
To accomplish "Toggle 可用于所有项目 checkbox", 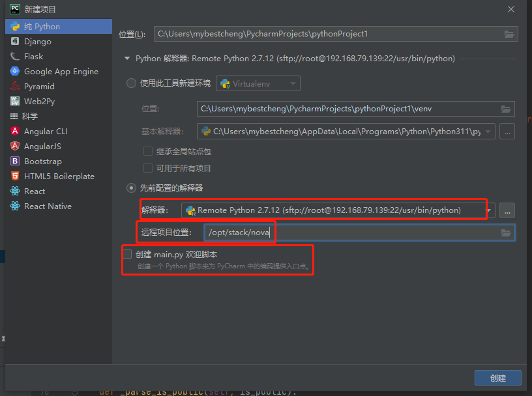I will click(148, 168).
